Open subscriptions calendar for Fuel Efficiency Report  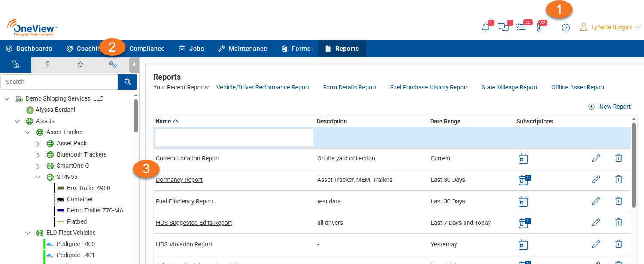coord(523,202)
